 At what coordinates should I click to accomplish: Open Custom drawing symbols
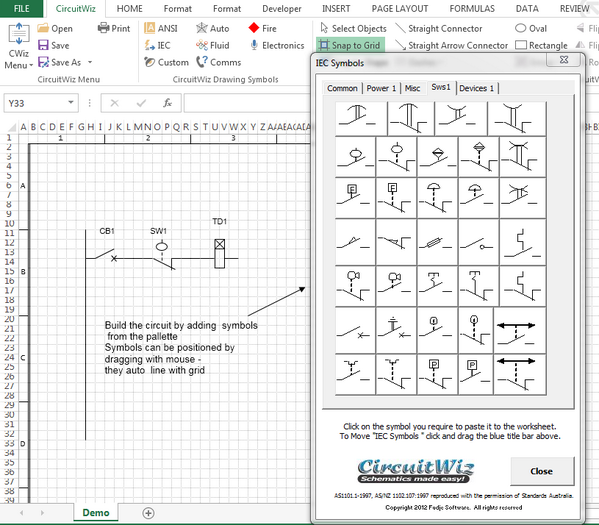pyautogui.click(x=166, y=62)
